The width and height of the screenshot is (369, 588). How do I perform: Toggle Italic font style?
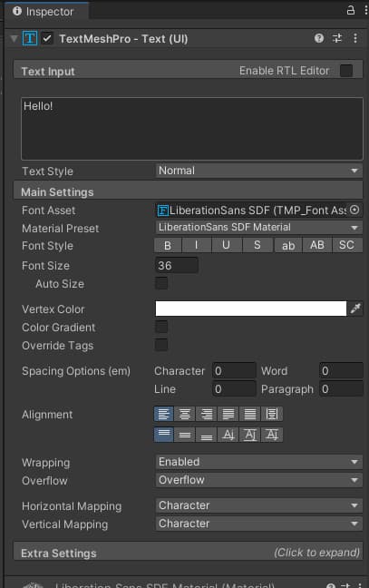(x=197, y=245)
